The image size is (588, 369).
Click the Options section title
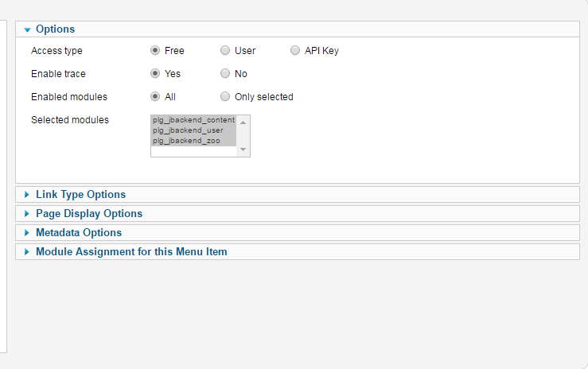click(x=55, y=29)
